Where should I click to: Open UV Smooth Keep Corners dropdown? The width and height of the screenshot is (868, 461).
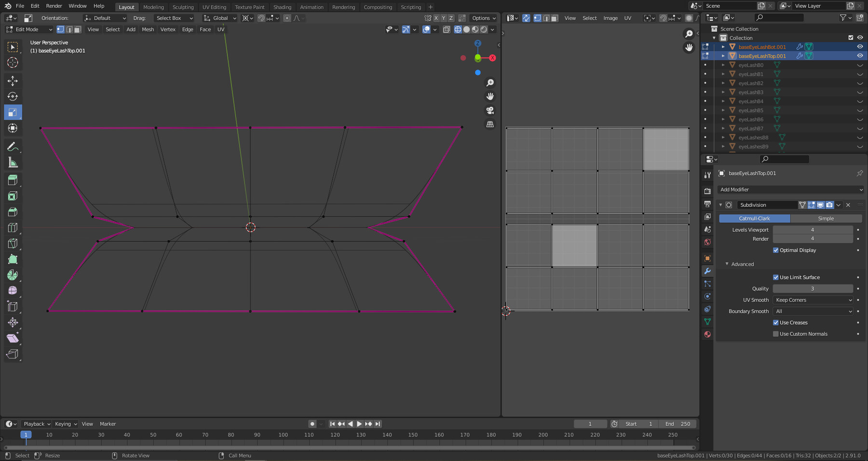[813, 300]
